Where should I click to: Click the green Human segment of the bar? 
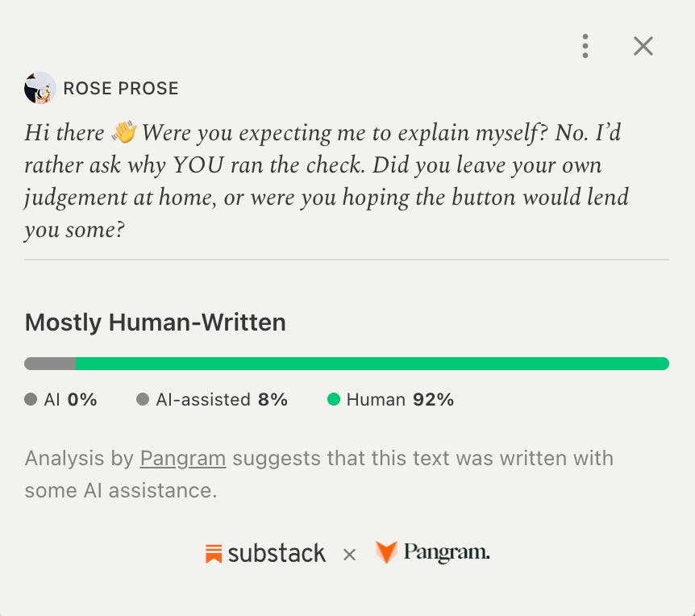pos(372,364)
